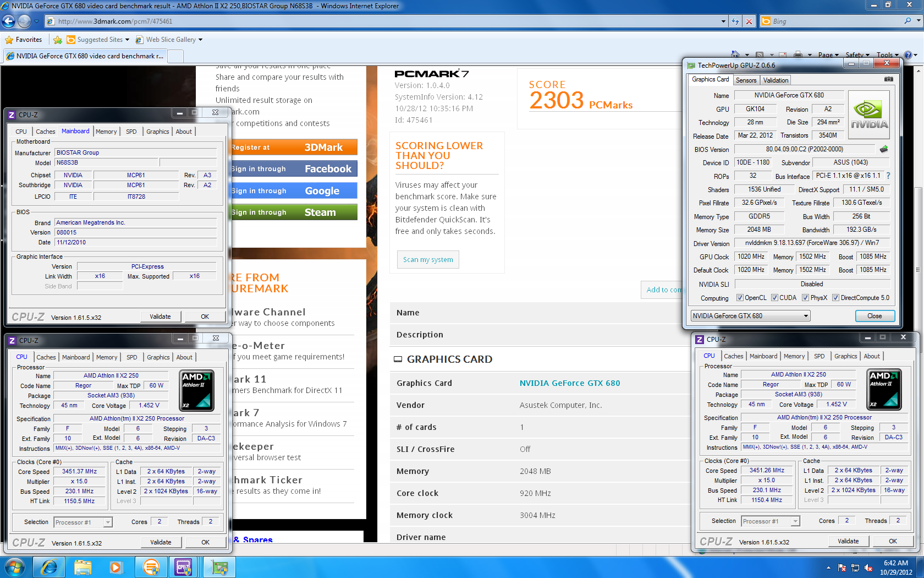Viewport: 924px width, 578px height.
Task: Click the Bus Interface question mark in GPU-Z
Action: pos(888,176)
